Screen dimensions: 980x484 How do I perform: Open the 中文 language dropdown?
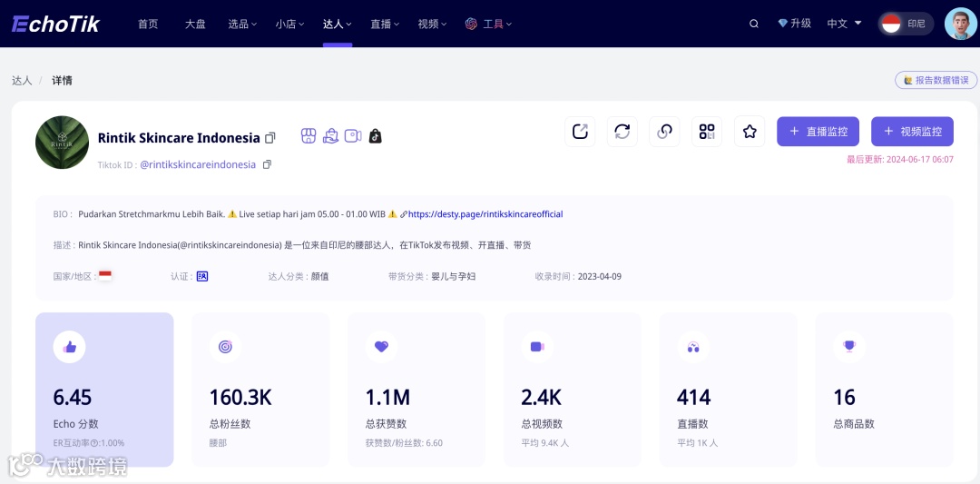pos(845,24)
